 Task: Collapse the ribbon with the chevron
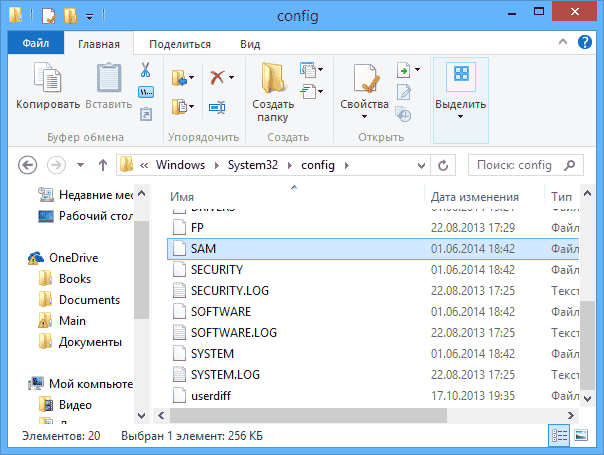tap(563, 42)
